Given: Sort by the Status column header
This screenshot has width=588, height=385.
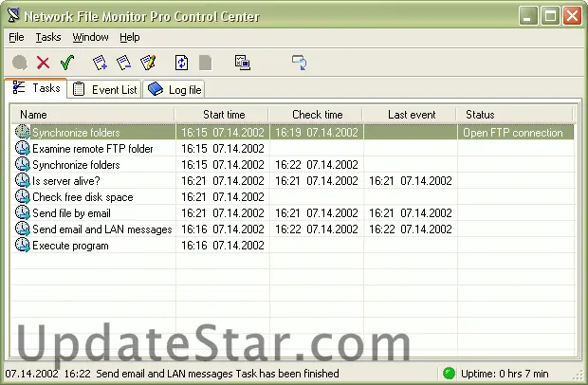Looking at the screenshot, I should (x=515, y=115).
